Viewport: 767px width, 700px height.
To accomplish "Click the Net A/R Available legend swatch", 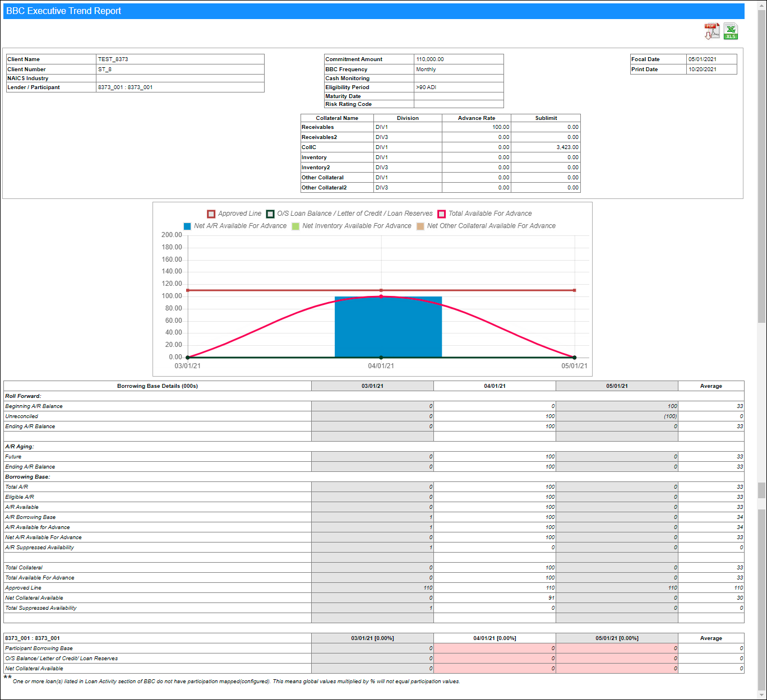I will pyautogui.click(x=187, y=226).
